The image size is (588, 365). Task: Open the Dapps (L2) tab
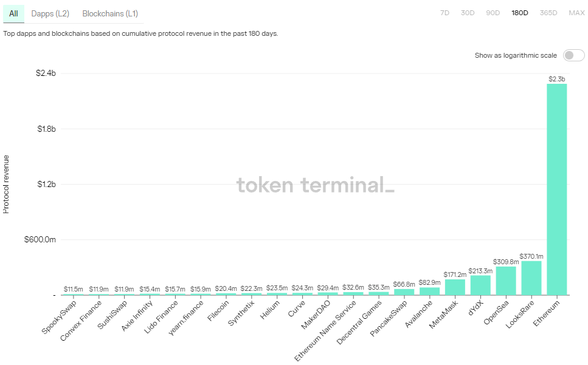[50, 13]
